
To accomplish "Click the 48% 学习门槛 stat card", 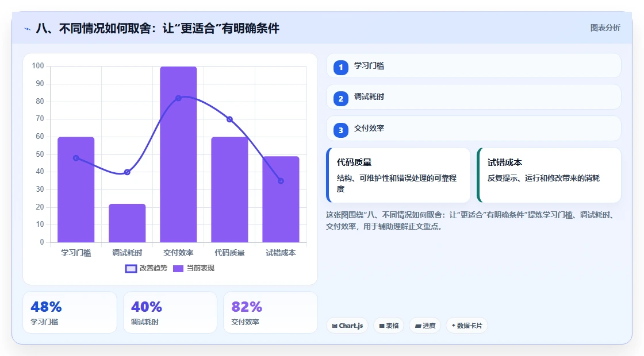I will [x=70, y=312].
